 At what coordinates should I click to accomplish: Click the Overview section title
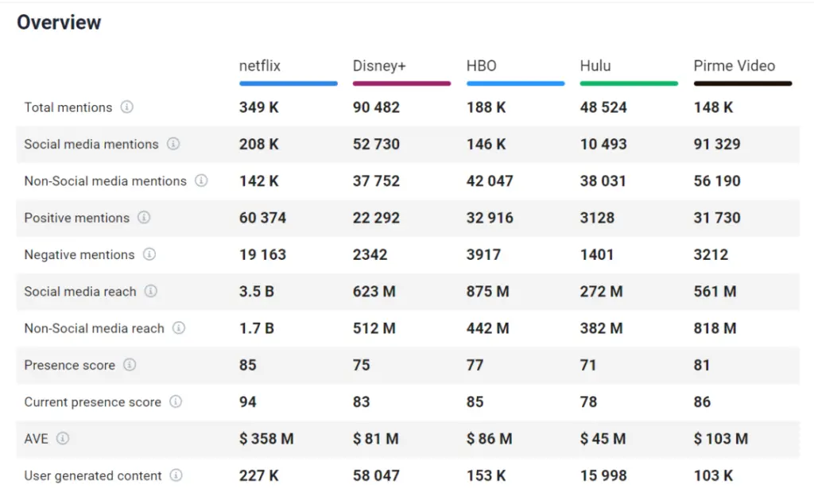coord(59,22)
